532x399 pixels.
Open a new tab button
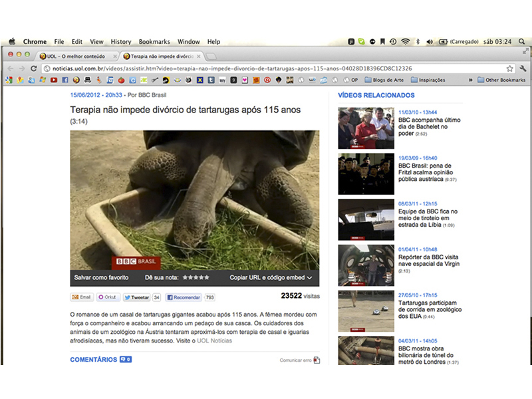(211, 57)
